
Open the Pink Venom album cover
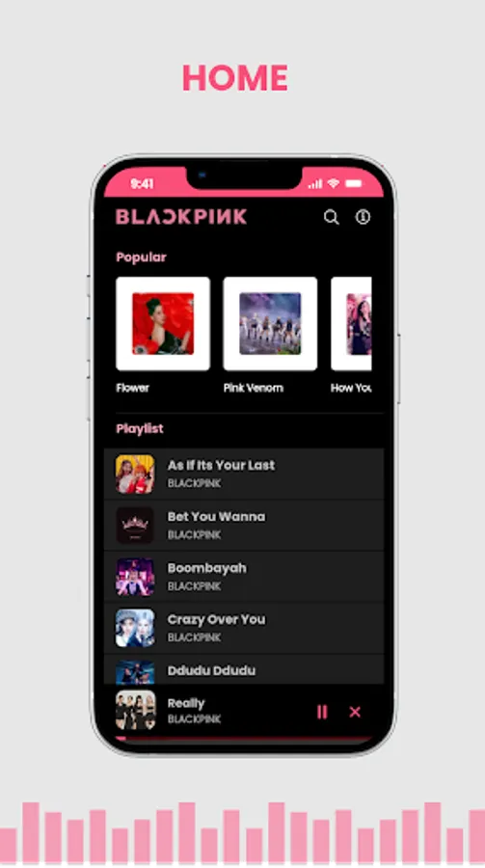(x=270, y=324)
